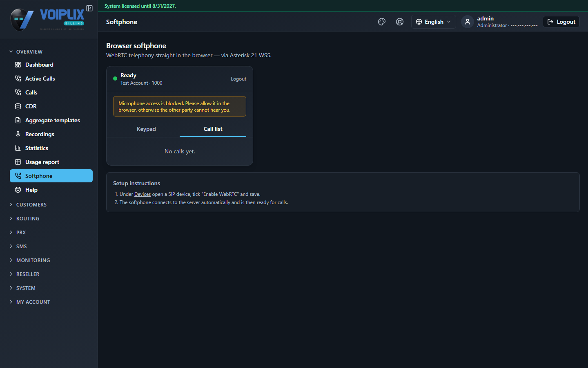Click the microphone access blocked warning
Image resolution: width=588 pixels, height=368 pixels.
pyautogui.click(x=180, y=106)
